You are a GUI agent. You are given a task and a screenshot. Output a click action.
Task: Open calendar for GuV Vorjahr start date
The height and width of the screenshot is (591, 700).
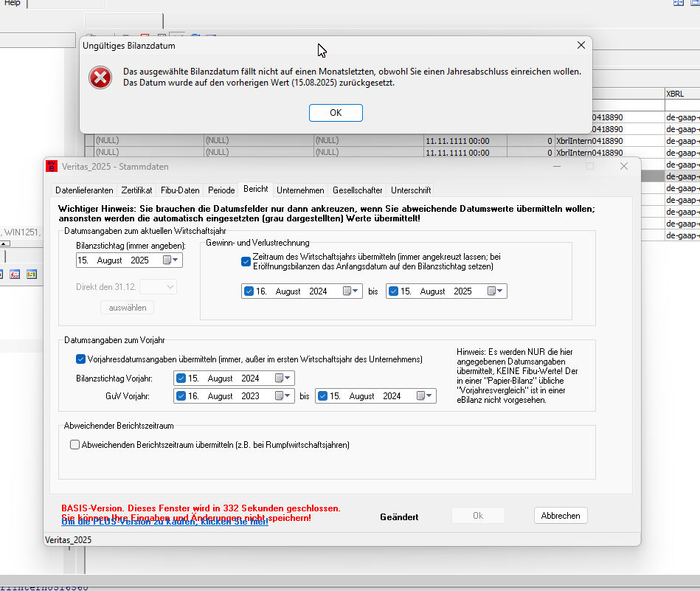tap(283, 396)
